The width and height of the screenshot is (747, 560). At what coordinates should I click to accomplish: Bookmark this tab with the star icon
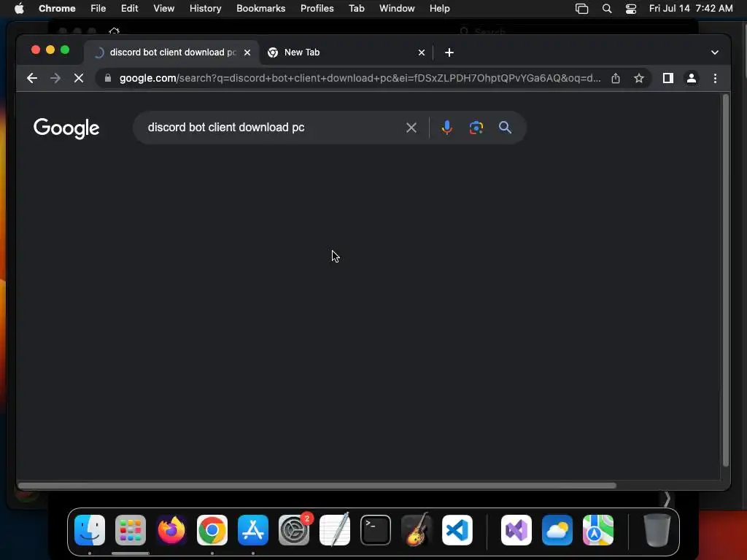point(639,78)
